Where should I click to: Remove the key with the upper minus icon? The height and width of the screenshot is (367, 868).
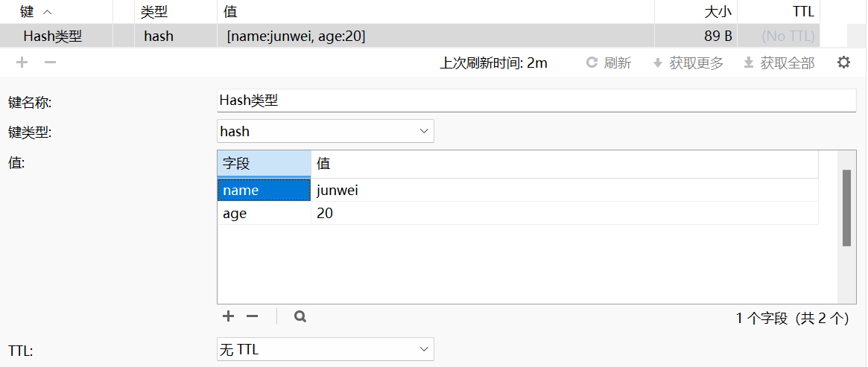[51, 63]
